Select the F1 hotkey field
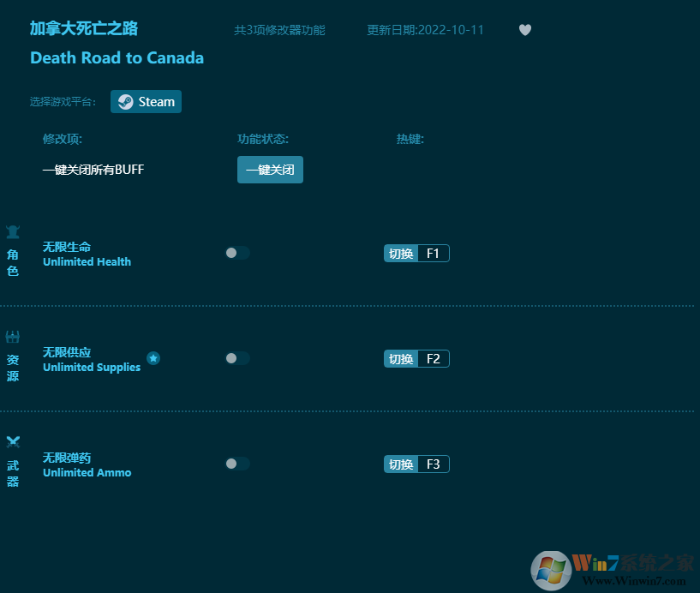 click(434, 254)
